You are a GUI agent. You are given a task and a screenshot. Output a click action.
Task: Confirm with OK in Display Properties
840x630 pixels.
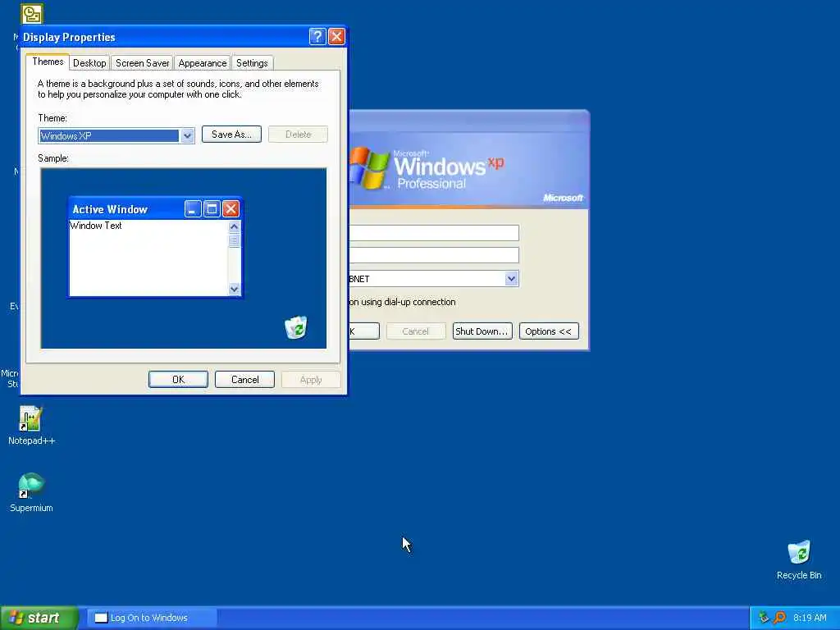coord(178,379)
